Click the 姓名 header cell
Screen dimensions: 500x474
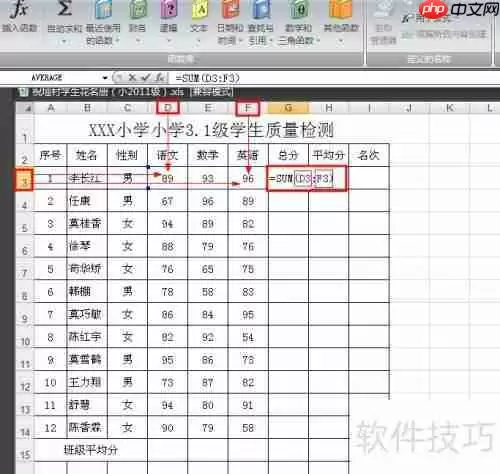pos(87,155)
